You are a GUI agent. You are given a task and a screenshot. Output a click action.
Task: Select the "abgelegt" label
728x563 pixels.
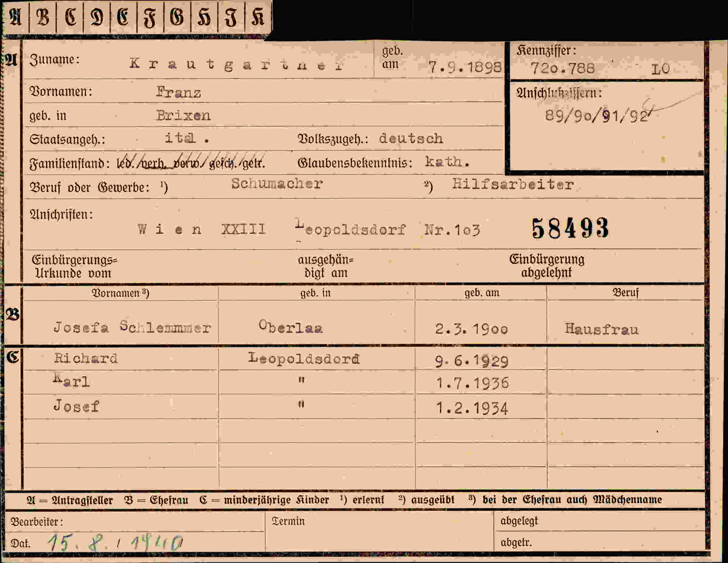pos(519,521)
